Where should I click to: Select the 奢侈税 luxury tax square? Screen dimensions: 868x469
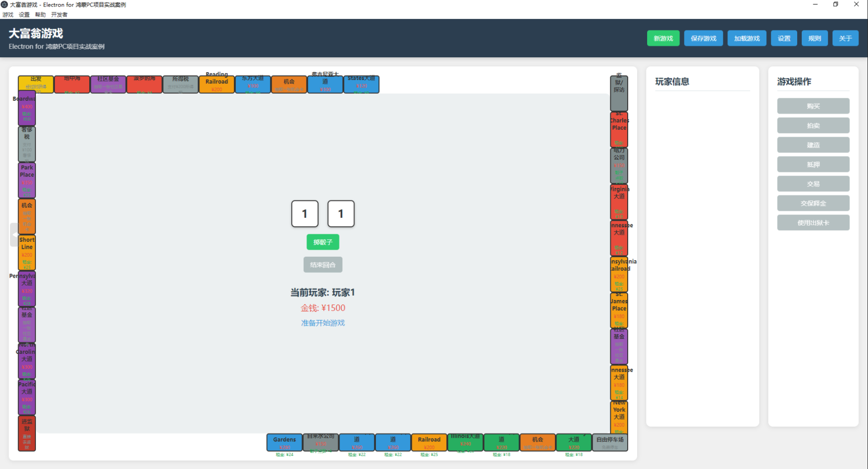[27, 144]
